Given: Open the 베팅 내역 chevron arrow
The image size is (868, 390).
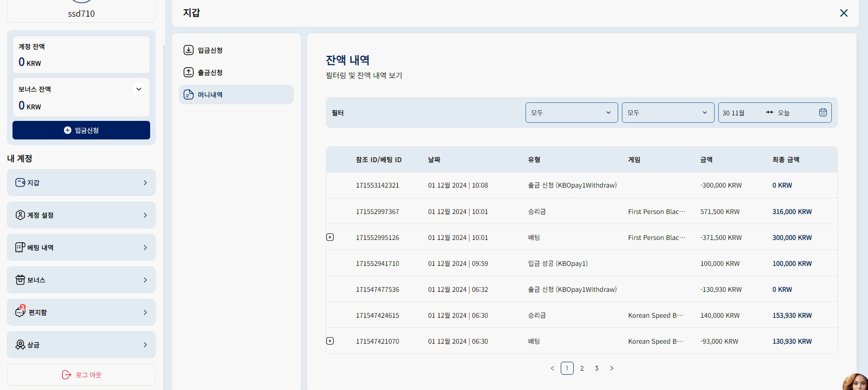Looking at the screenshot, I should (145, 247).
